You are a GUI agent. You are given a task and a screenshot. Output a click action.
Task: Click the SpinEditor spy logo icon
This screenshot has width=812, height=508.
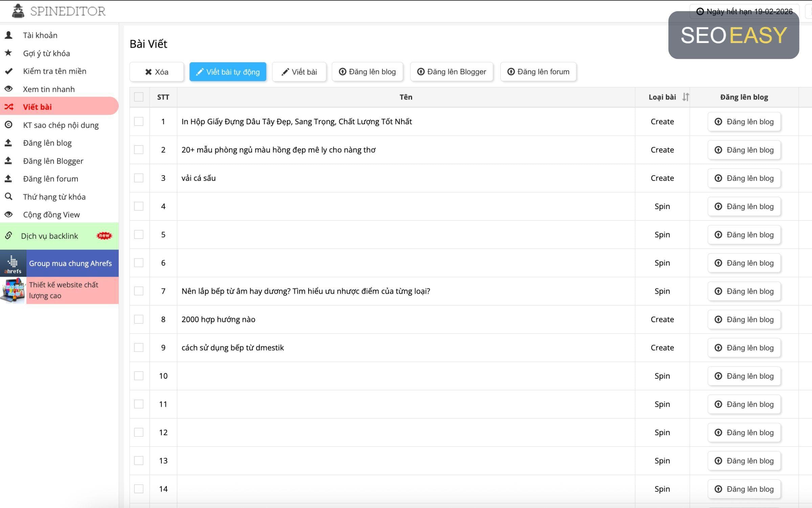[18, 11]
